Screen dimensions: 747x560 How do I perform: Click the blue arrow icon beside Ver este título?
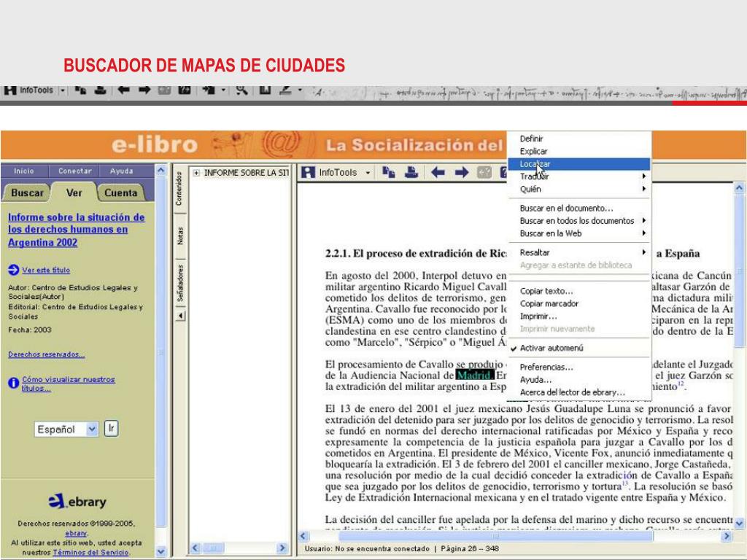[x=14, y=270]
